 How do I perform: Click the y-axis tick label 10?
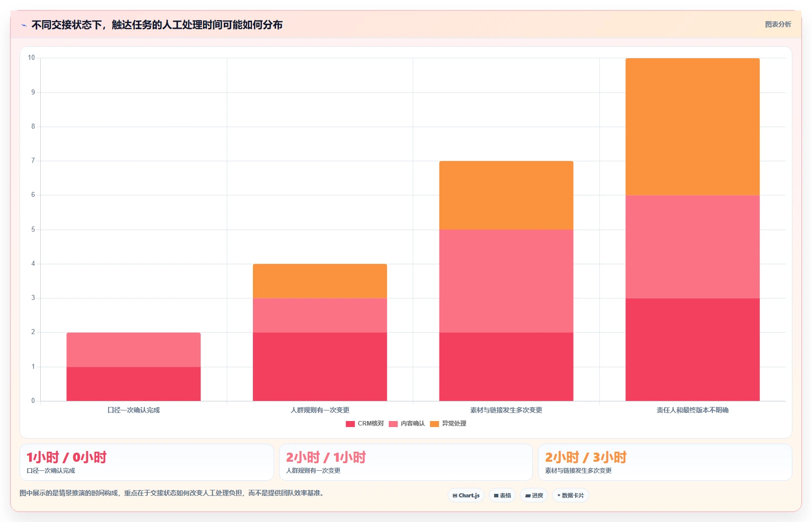click(x=31, y=58)
